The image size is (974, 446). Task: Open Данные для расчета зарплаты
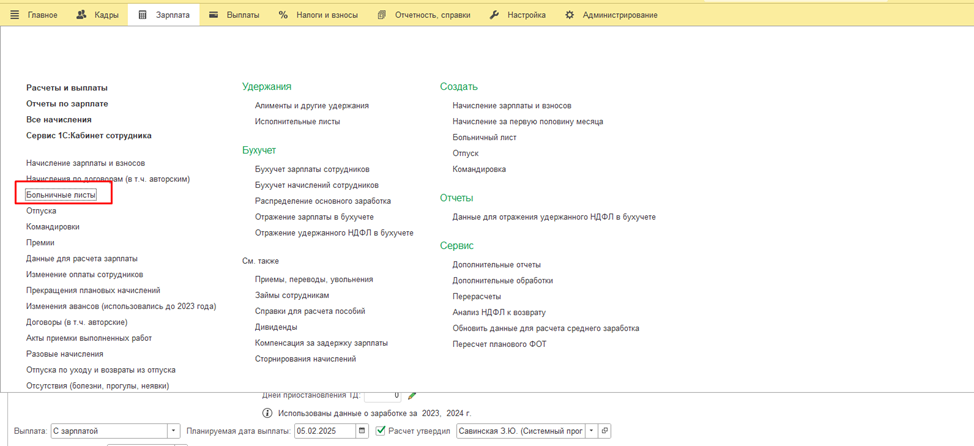click(82, 258)
